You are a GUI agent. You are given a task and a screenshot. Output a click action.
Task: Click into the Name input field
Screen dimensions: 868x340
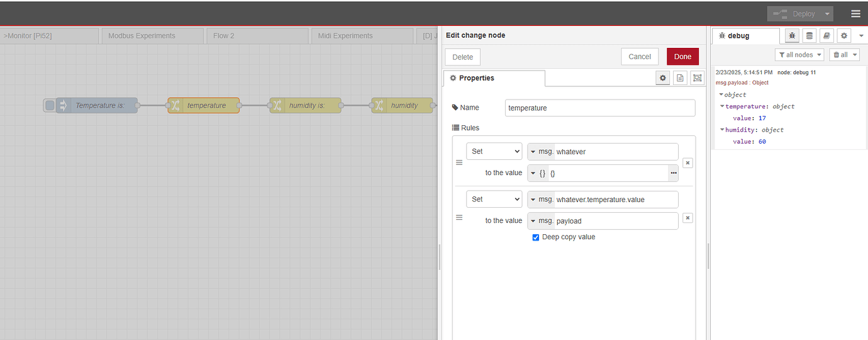click(600, 108)
